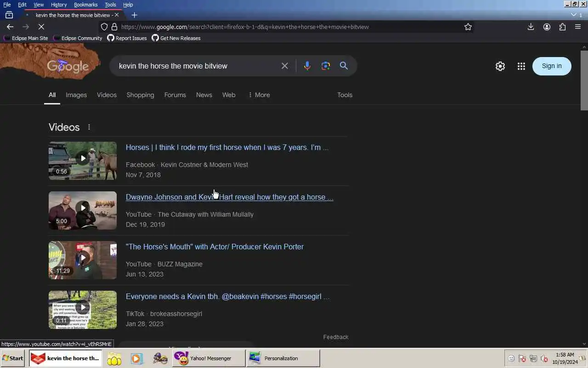Image resolution: width=588 pixels, height=368 pixels.
Task: Switch to the Forums results tab
Action: (x=175, y=95)
